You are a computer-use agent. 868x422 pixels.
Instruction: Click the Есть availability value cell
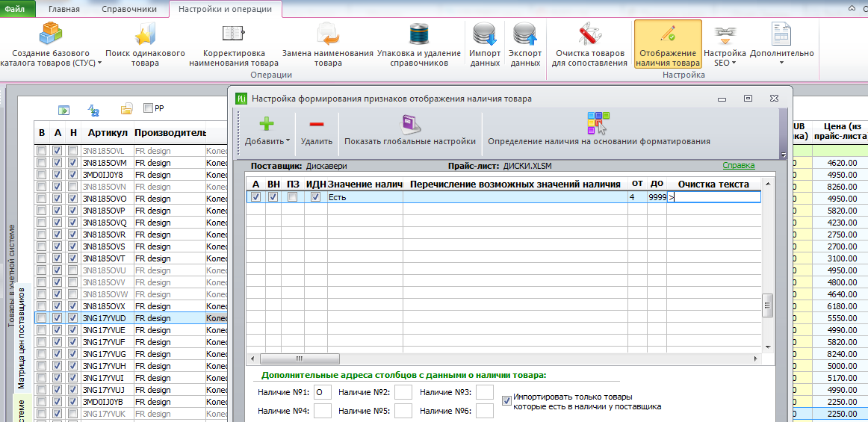(x=365, y=196)
